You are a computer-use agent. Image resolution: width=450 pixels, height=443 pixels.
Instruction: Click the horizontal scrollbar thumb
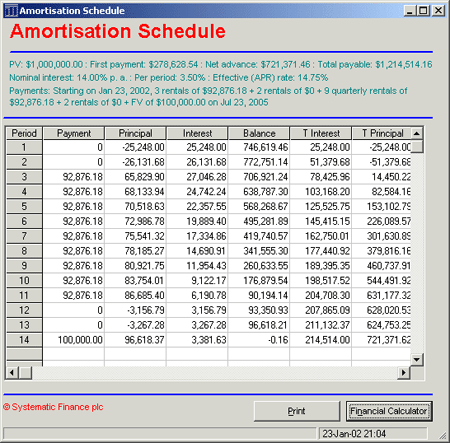coord(25,372)
